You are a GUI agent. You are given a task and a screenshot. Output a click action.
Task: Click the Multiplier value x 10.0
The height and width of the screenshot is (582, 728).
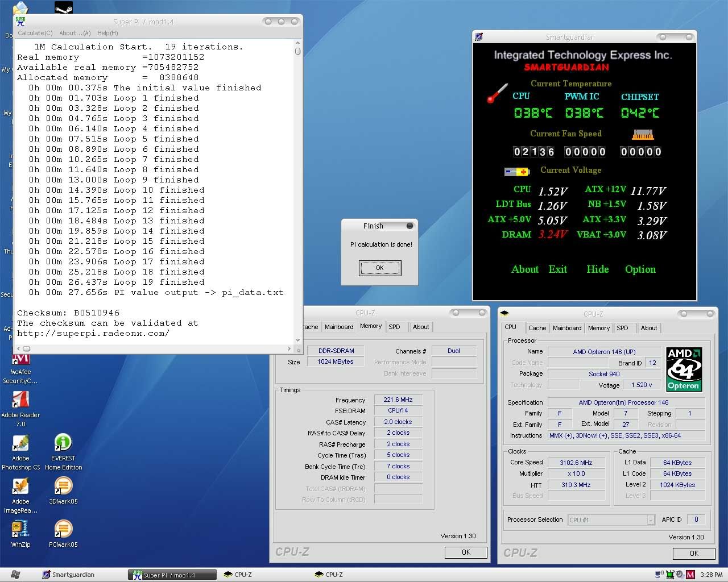(576, 473)
